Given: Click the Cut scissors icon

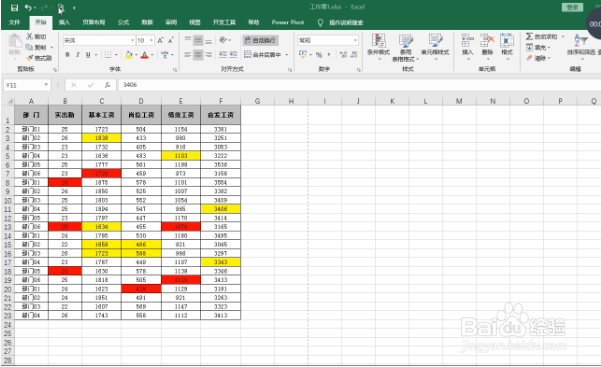Looking at the screenshot, I should (30, 36).
